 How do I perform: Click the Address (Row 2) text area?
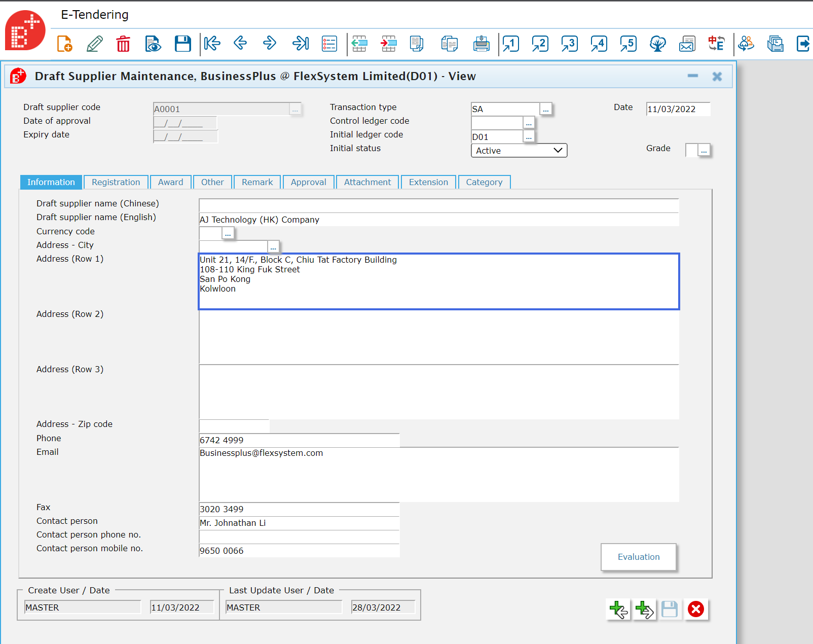(439, 337)
